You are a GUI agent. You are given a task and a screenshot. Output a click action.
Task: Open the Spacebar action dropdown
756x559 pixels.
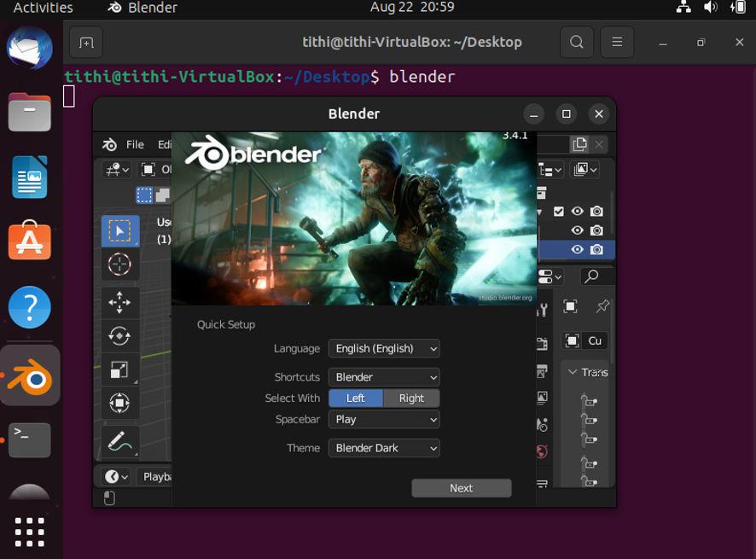(x=384, y=420)
